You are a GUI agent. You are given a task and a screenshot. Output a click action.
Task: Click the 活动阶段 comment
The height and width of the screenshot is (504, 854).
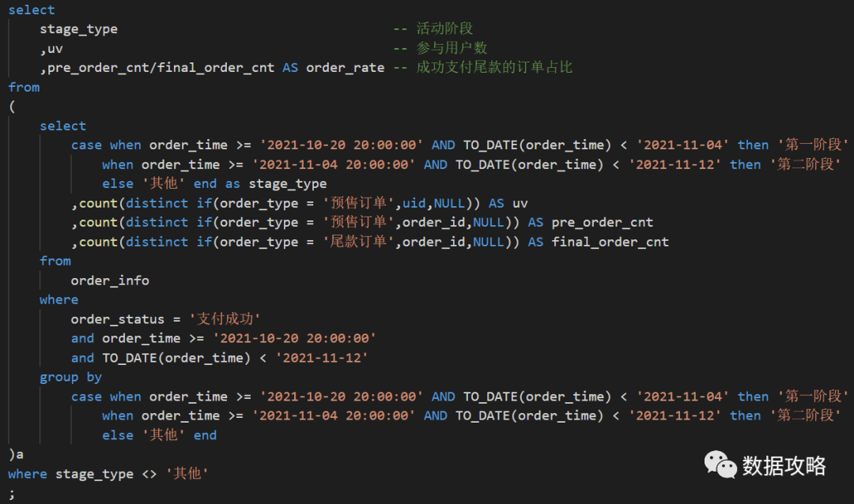click(444, 29)
